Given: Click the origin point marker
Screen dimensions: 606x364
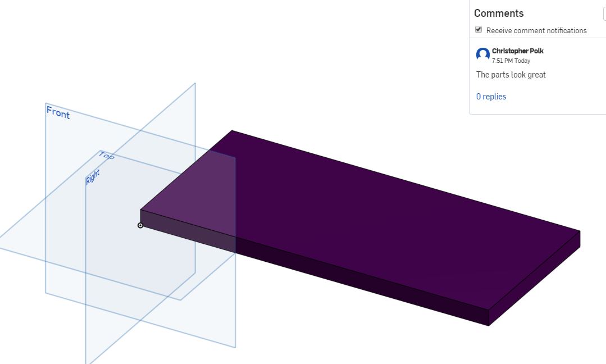Looking at the screenshot, I should 140,225.
